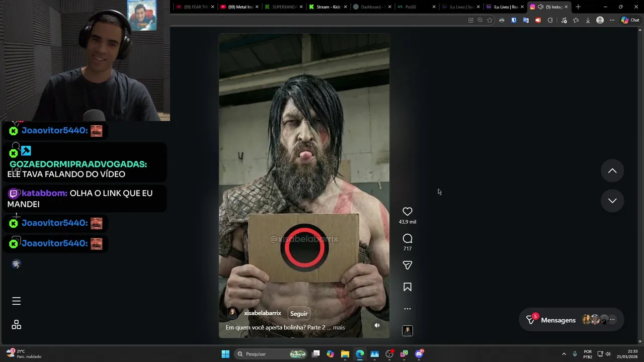Open Edge apps icon in address bar
This screenshot has width=644, height=362.
(x=470, y=20)
